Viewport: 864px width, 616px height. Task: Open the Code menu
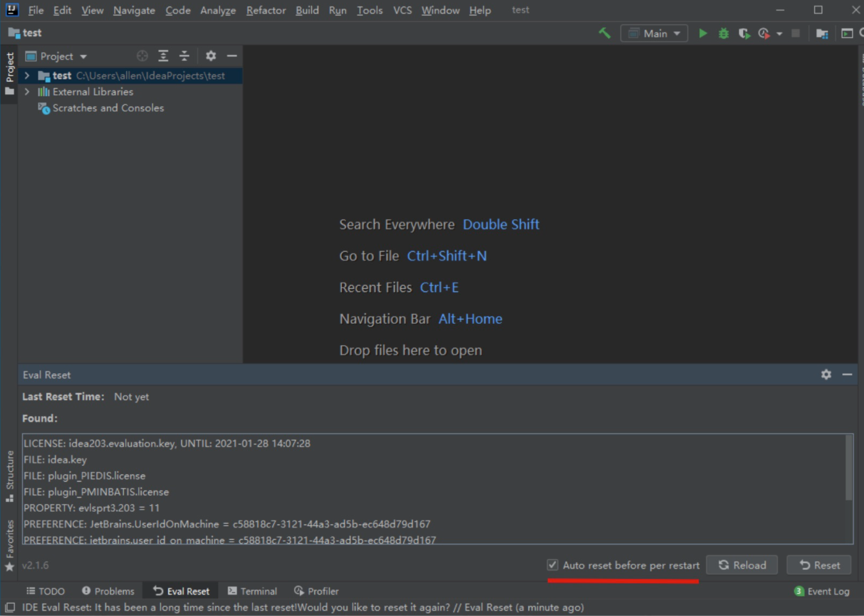(177, 10)
